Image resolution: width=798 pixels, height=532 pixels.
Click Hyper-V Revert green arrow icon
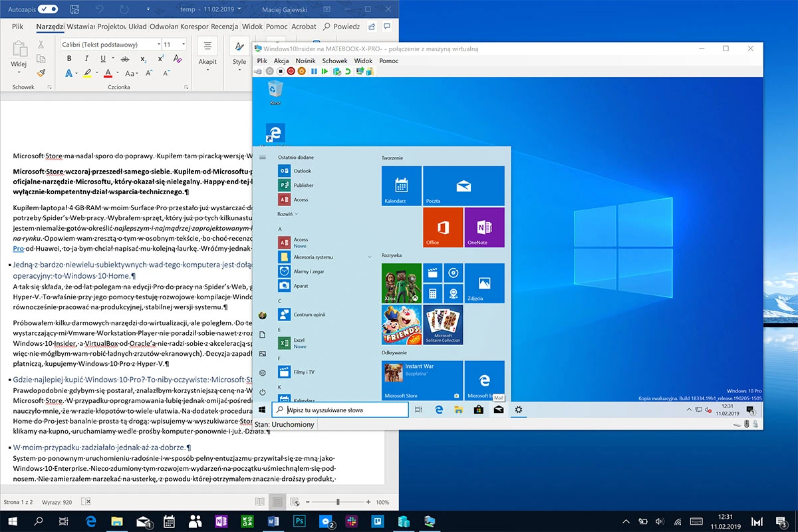[347, 71]
